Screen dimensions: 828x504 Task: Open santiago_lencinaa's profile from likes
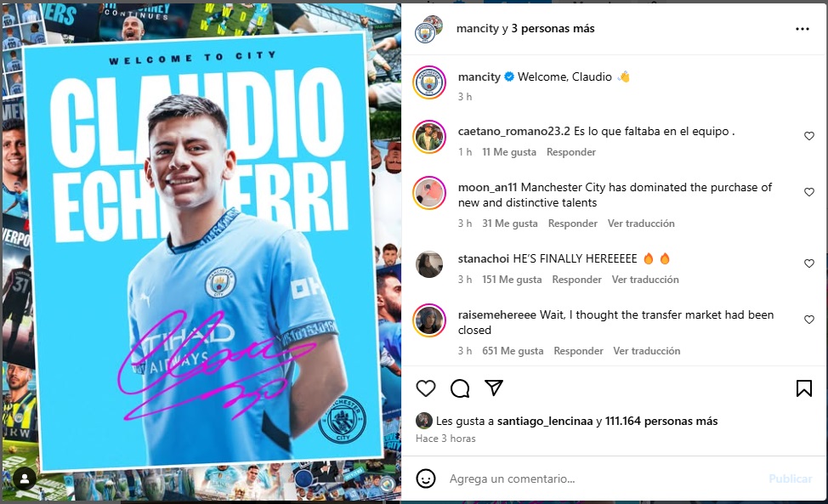[x=545, y=422]
